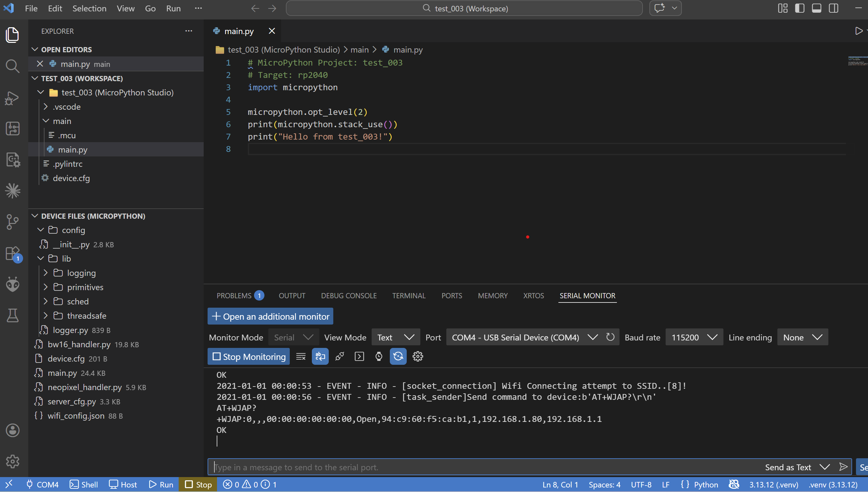The width and height of the screenshot is (868, 492).
Task: Run the Python file using the editor play icon
Action: (x=859, y=31)
